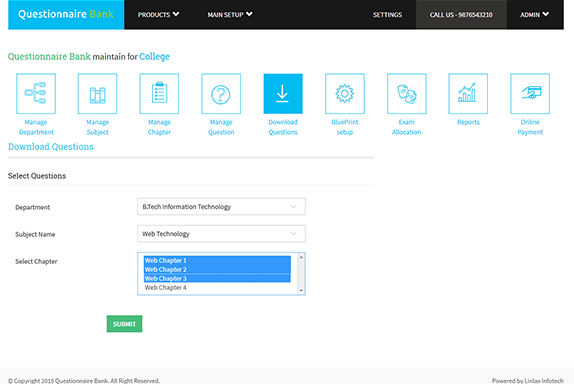Click the Manage Chapter label text
The image size is (574, 384).
tap(159, 127)
